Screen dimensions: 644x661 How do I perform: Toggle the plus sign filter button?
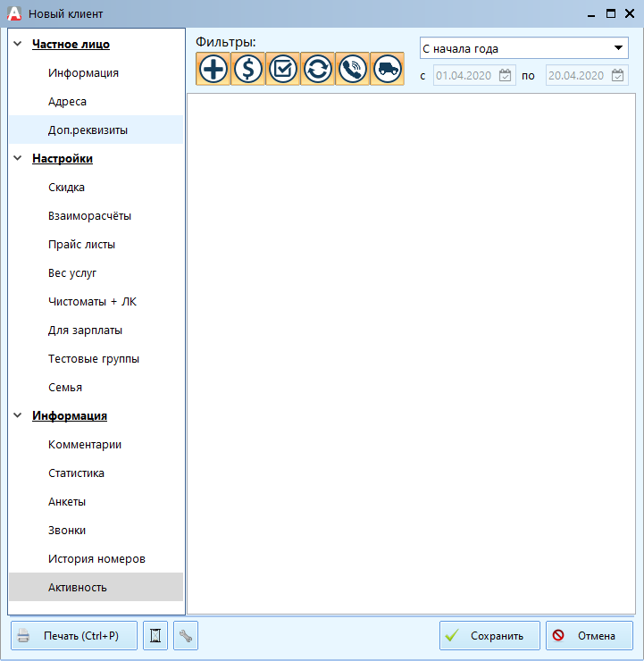213,69
